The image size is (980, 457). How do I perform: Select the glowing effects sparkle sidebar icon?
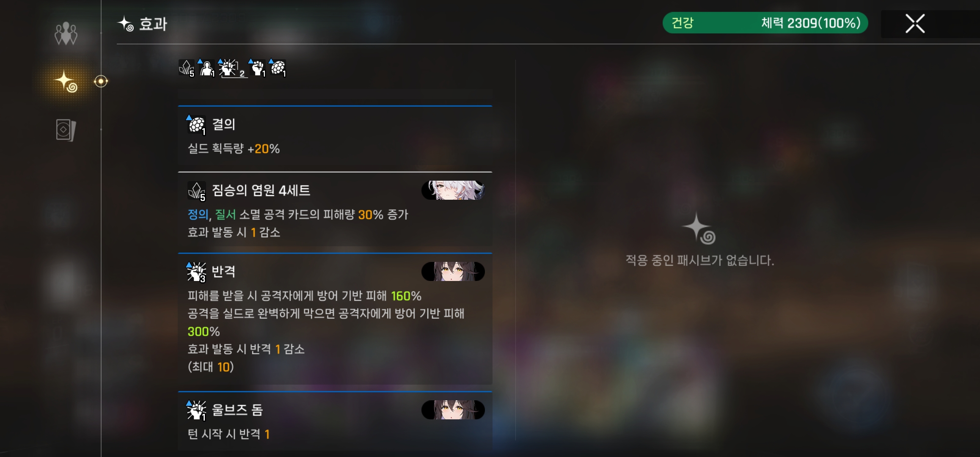click(66, 81)
